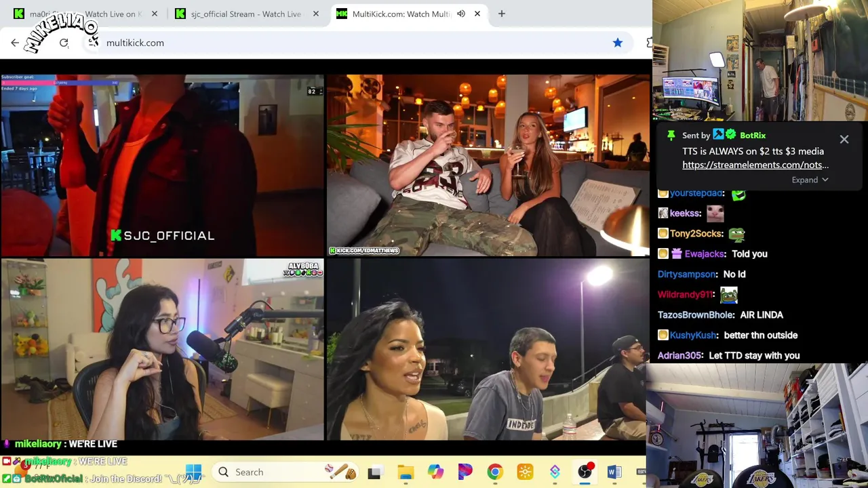The height and width of the screenshot is (488, 868).
Task: Click the pin icon in pinned message
Action: (671, 135)
